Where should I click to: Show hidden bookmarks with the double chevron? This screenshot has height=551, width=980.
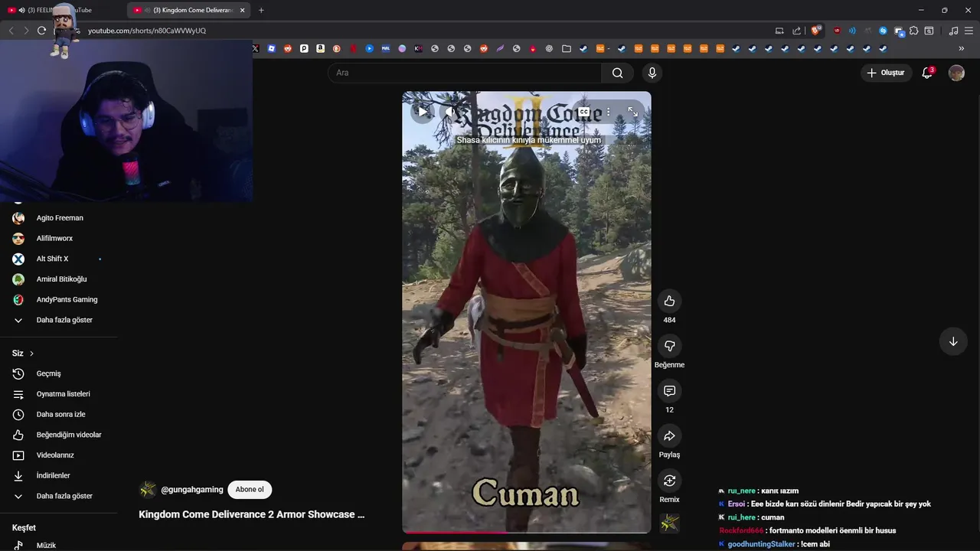pos(961,48)
